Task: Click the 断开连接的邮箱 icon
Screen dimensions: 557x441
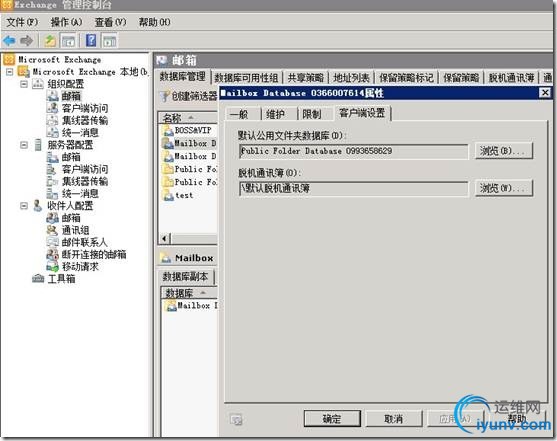Action: click(52, 254)
